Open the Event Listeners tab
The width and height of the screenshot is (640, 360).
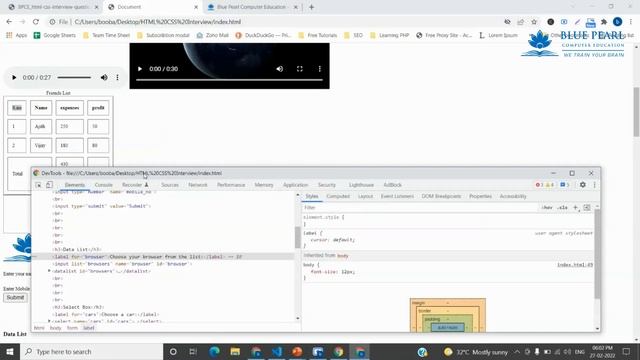[x=397, y=196]
